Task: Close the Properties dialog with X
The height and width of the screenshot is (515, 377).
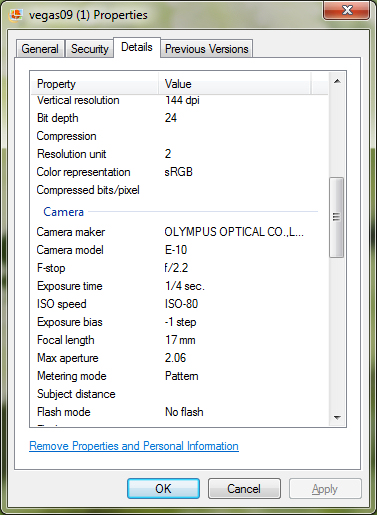Action: coord(347,10)
